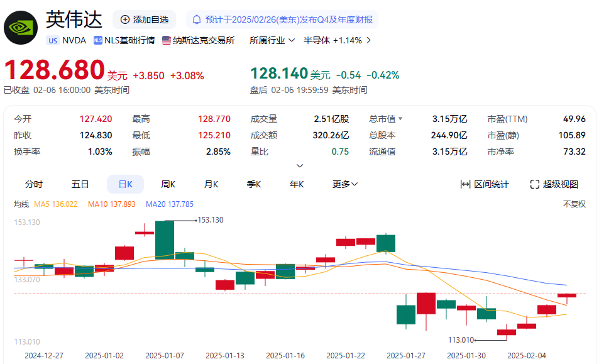Screen dimensions: 599x364
Task: Open the 更多 chart period dropdown
Action: click(345, 184)
